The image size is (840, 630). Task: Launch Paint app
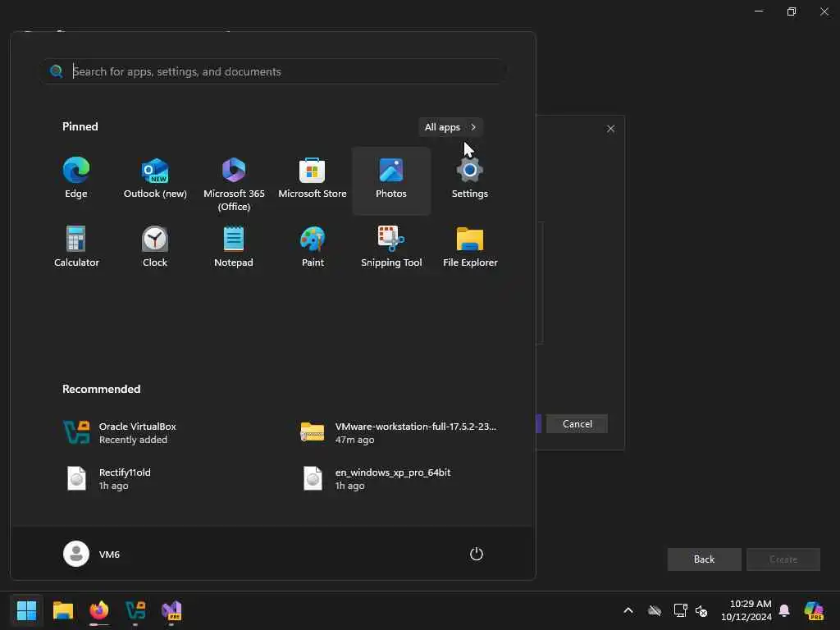pos(313,248)
